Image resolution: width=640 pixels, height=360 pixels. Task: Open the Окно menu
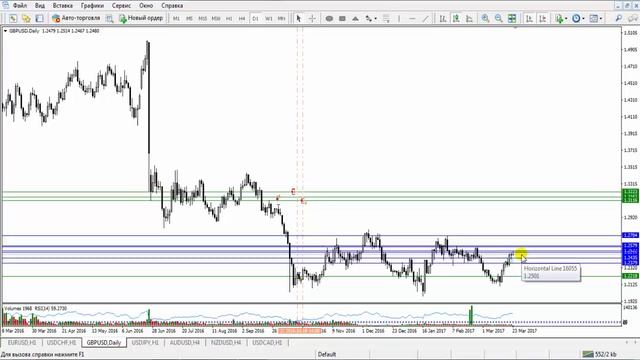146,6
